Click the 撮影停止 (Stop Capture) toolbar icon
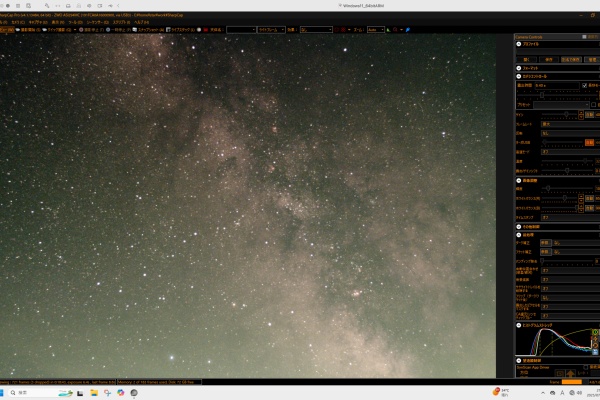The image size is (600, 400). click(x=81, y=30)
